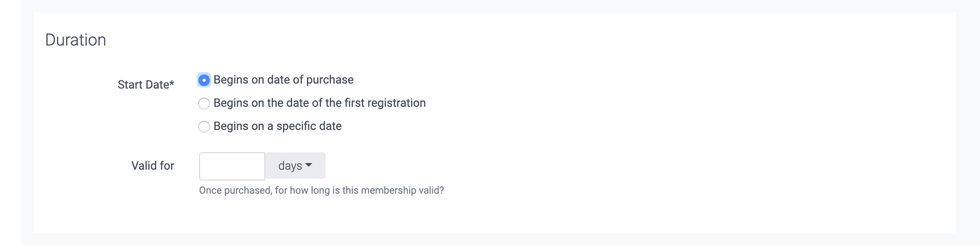Click the "Begins on a specific date" label text
Viewport: 980px width, 245px height.
[x=277, y=126]
